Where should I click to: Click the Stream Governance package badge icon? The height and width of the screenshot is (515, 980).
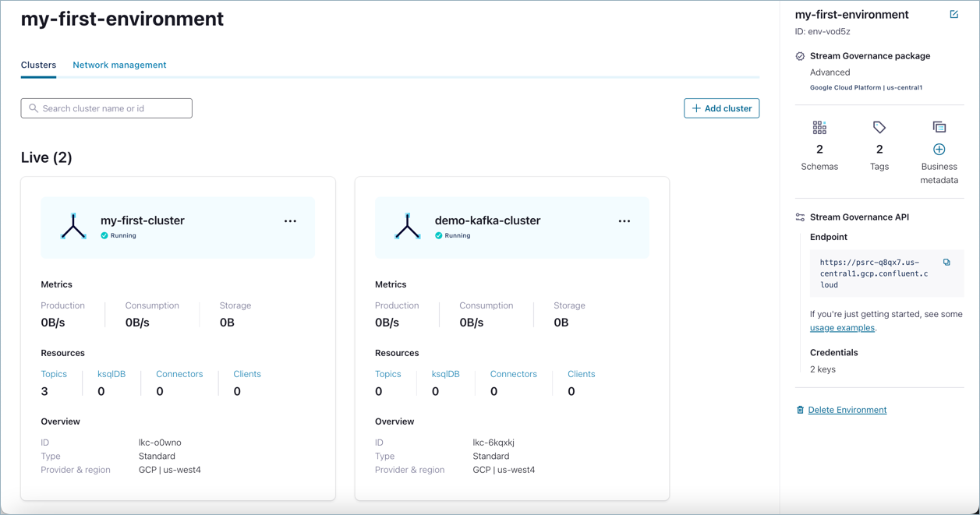pos(799,55)
